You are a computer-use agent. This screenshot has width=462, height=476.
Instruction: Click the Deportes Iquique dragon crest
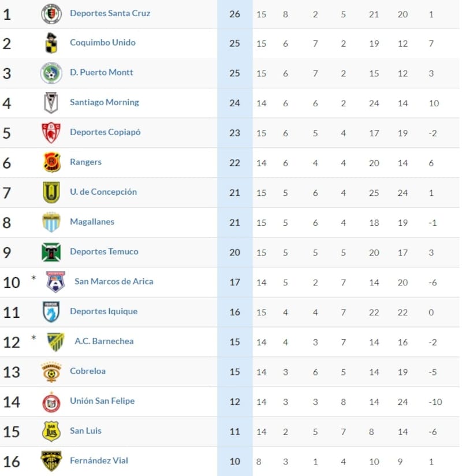point(51,312)
